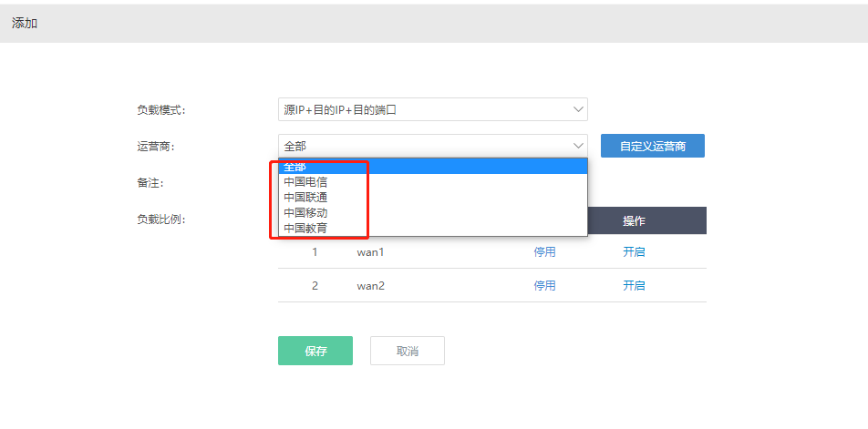Image resolution: width=868 pixels, height=429 pixels.
Task: Click row number 1 of the table
Action: point(315,252)
